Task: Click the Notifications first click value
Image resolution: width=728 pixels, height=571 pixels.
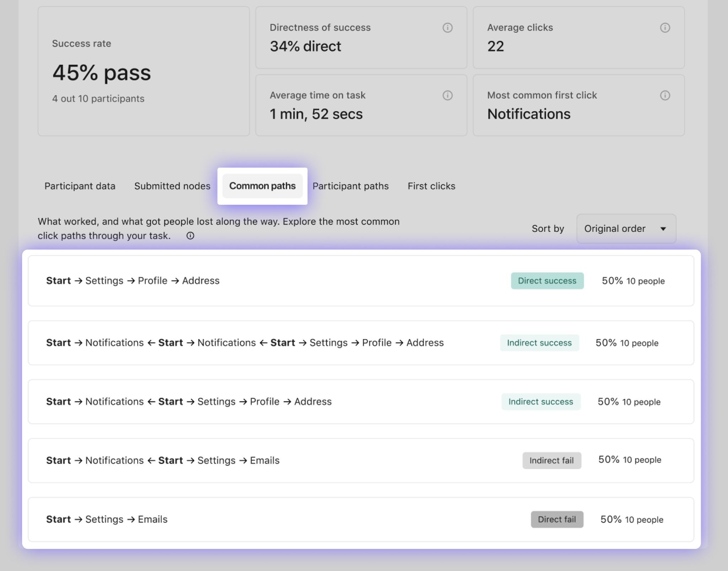Action: 529,114
